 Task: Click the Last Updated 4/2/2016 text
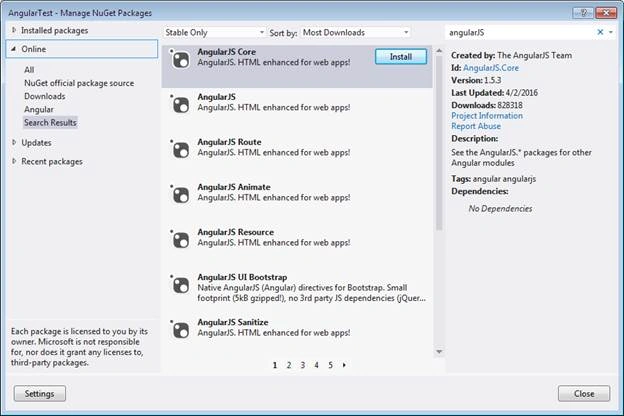point(494,93)
